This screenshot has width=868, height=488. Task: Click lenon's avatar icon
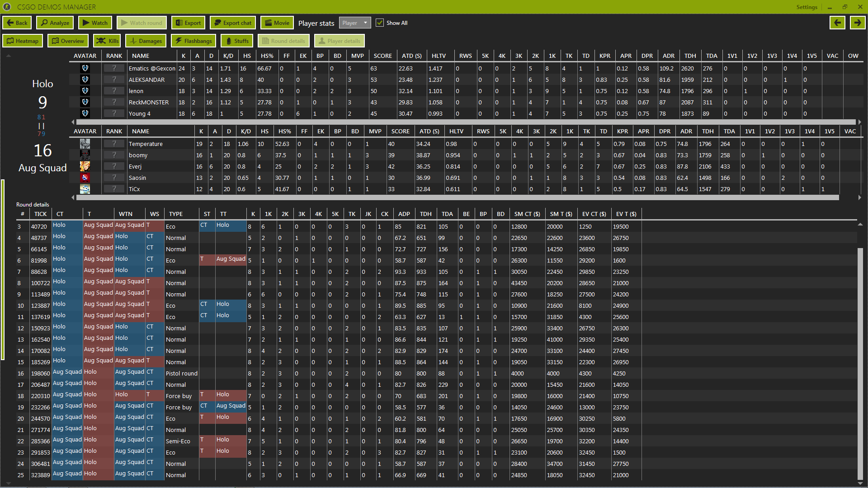point(85,91)
